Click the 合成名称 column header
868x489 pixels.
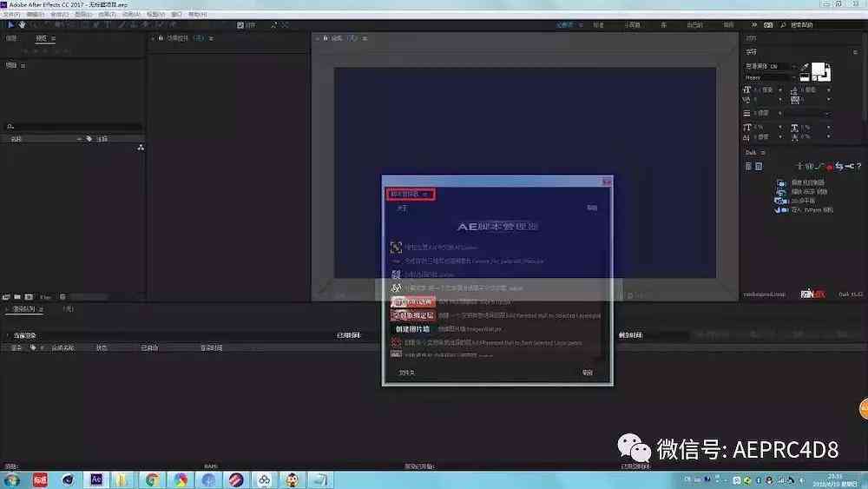pyautogui.click(x=62, y=347)
